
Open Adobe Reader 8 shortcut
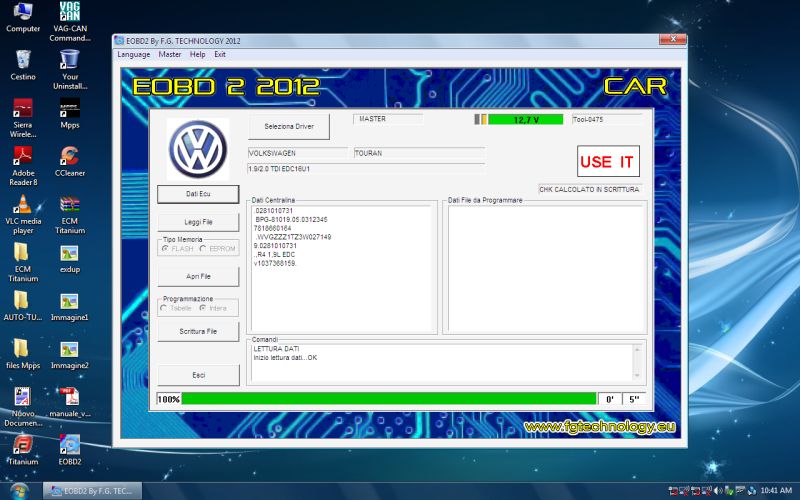coord(23,166)
